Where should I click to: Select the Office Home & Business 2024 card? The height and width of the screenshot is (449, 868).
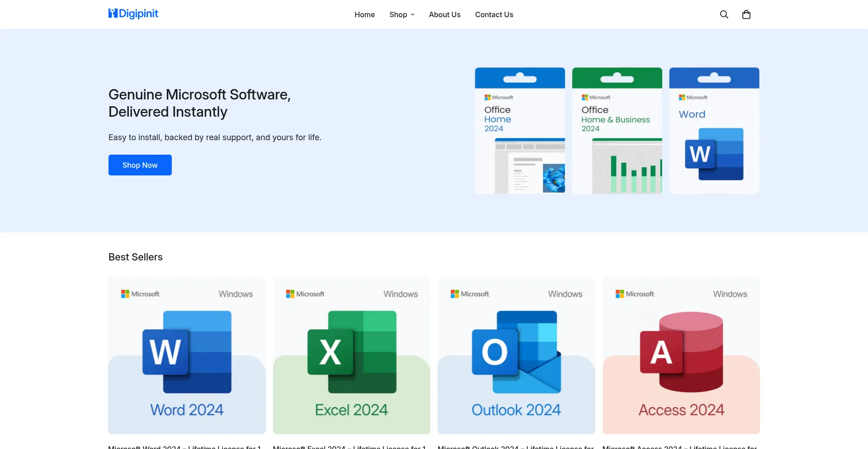[617, 131]
